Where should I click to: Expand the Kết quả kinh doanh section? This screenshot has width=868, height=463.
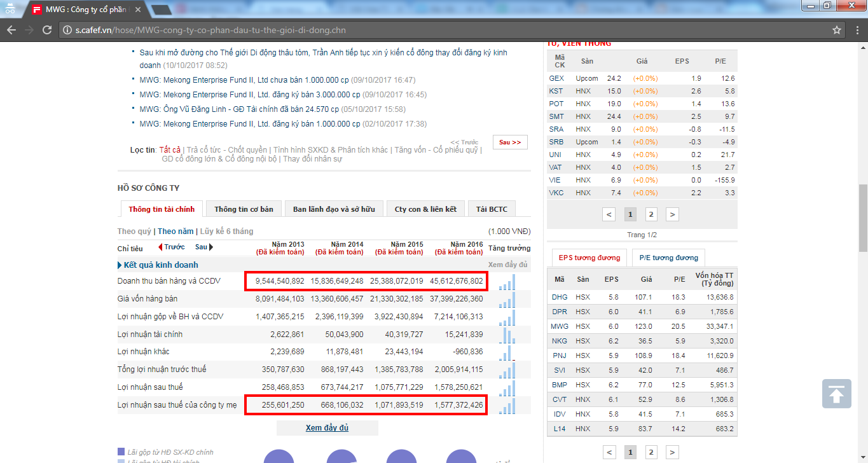[158, 265]
